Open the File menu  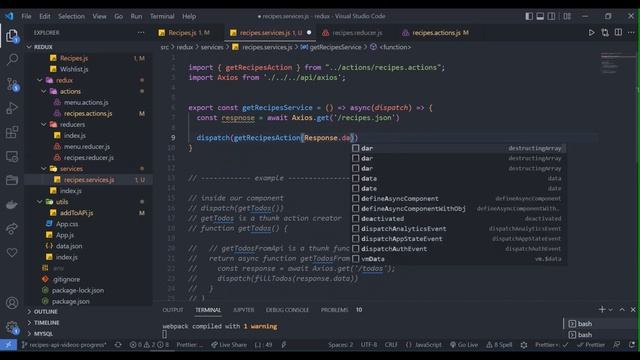point(26,16)
